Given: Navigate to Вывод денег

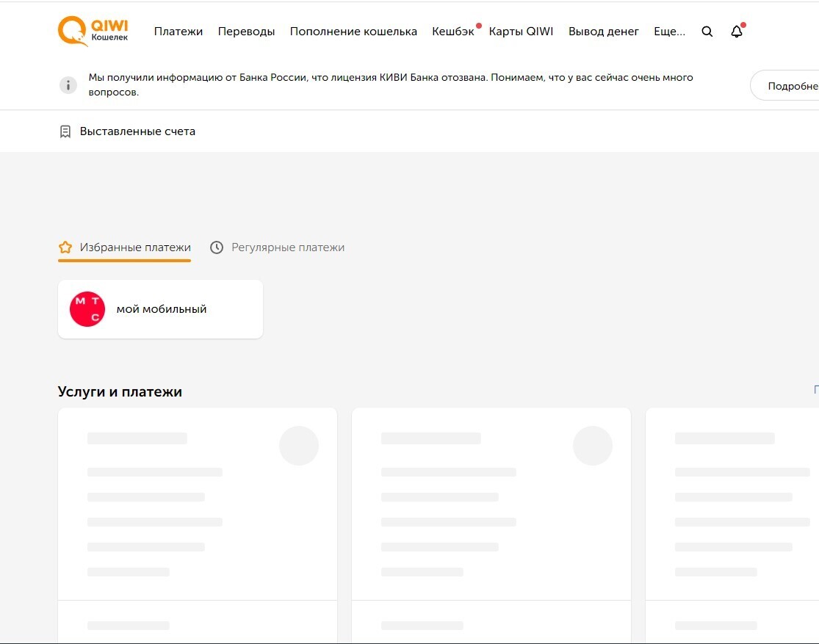Looking at the screenshot, I should coord(603,32).
